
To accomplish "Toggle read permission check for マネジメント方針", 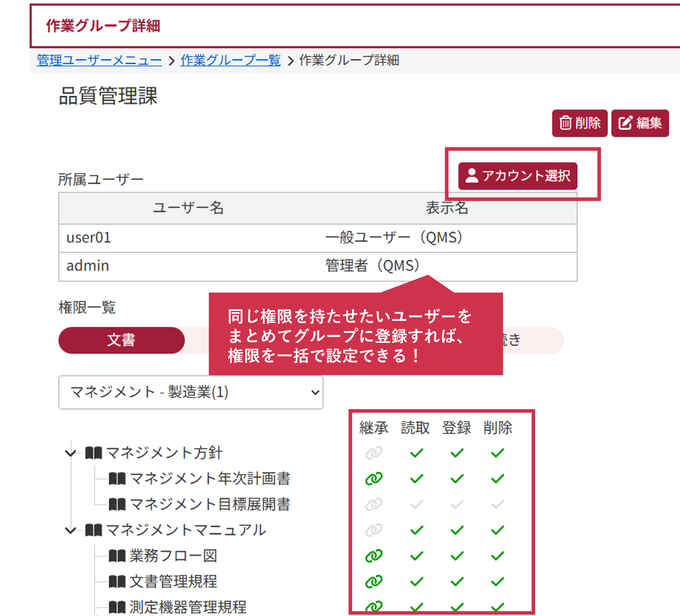I will tap(417, 453).
